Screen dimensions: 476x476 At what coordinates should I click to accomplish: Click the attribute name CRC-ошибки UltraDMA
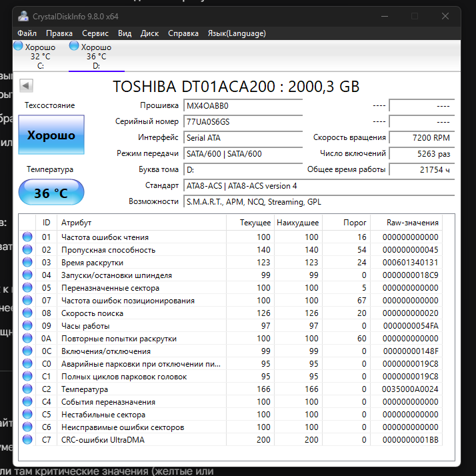103,439
